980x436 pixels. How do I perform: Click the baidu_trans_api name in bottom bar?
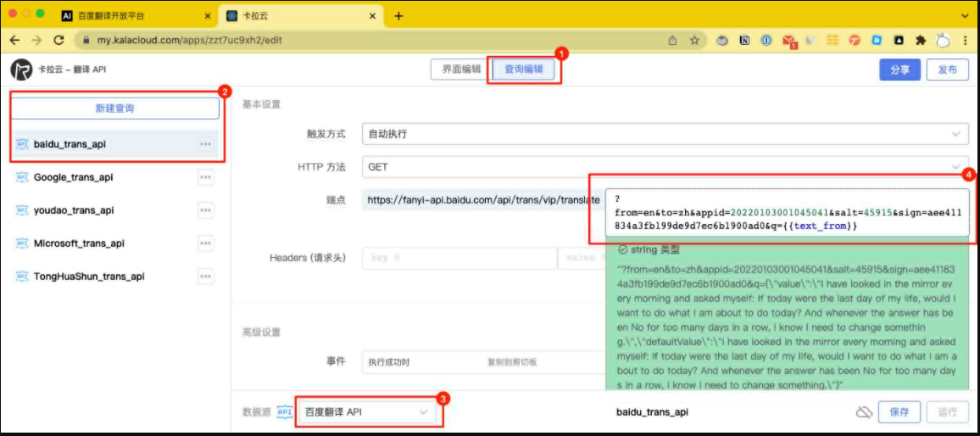(653, 413)
